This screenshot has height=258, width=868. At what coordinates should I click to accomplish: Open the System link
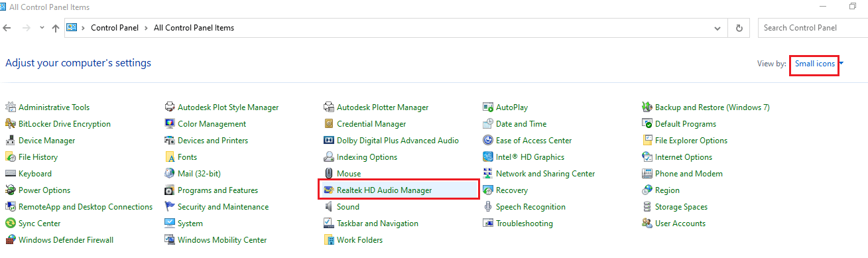point(190,224)
